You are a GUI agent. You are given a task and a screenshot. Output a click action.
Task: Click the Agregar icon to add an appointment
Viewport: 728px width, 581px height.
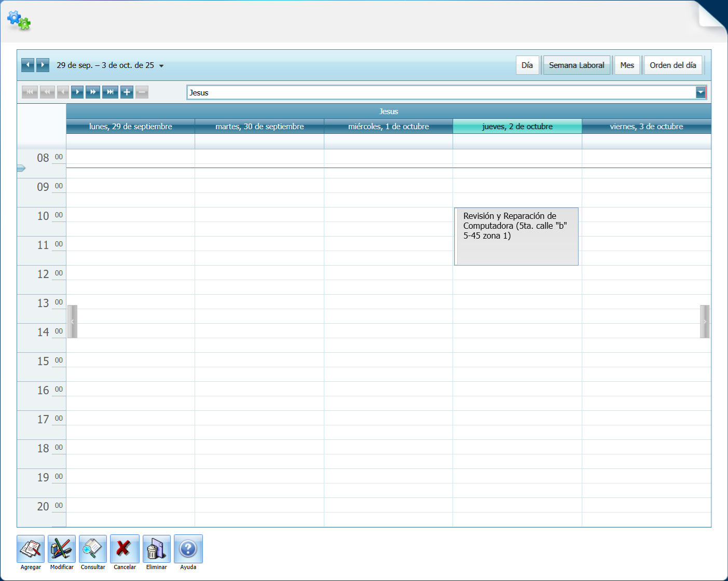click(30, 548)
